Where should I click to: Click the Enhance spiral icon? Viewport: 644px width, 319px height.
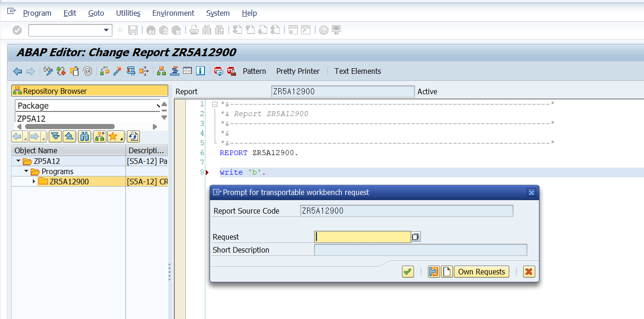point(87,71)
